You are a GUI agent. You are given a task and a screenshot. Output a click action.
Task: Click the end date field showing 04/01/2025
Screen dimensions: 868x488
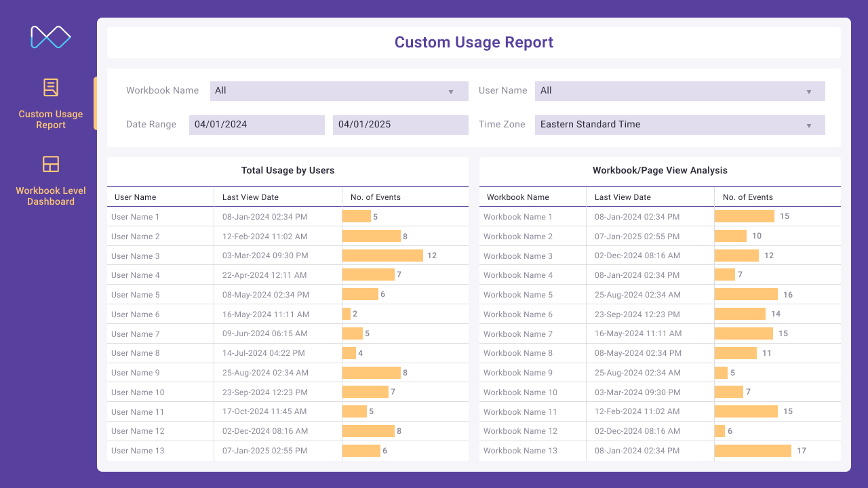400,125
